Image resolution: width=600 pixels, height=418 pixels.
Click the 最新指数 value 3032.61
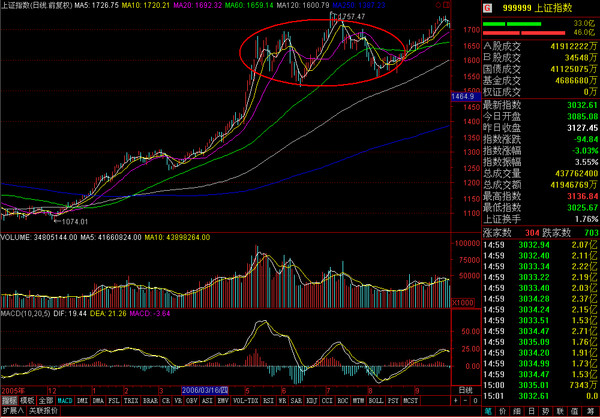[x=582, y=105]
